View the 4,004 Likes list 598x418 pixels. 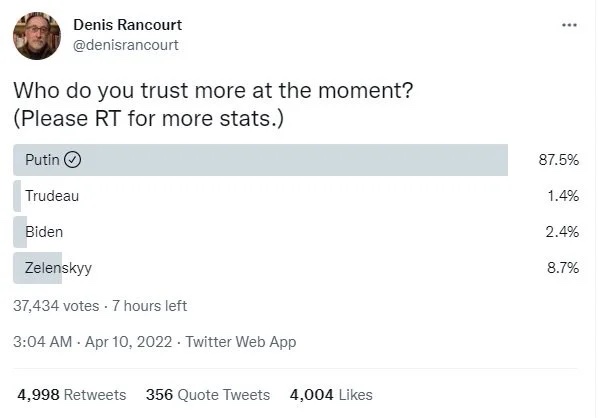(x=331, y=395)
